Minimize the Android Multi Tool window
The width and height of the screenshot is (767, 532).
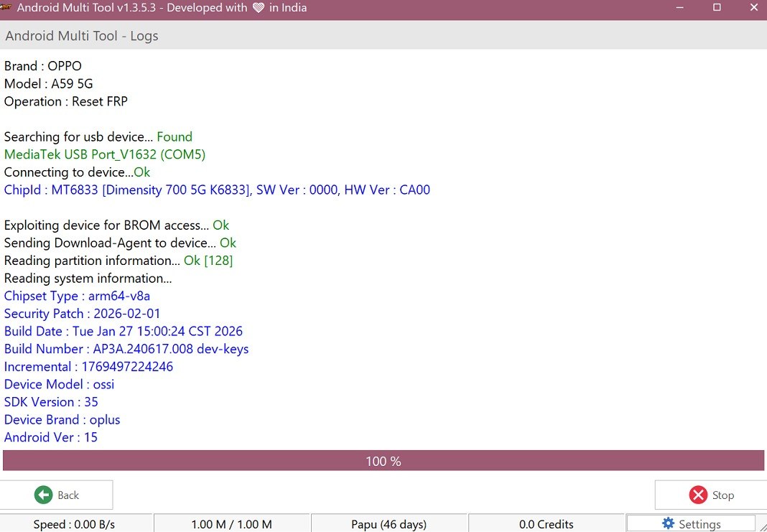(x=679, y=8)
